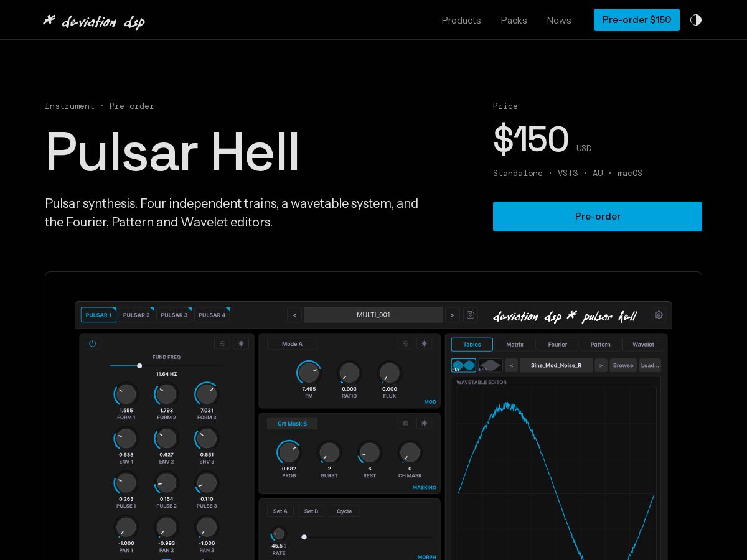Click the PULSE 2 knob

(166, 483)
